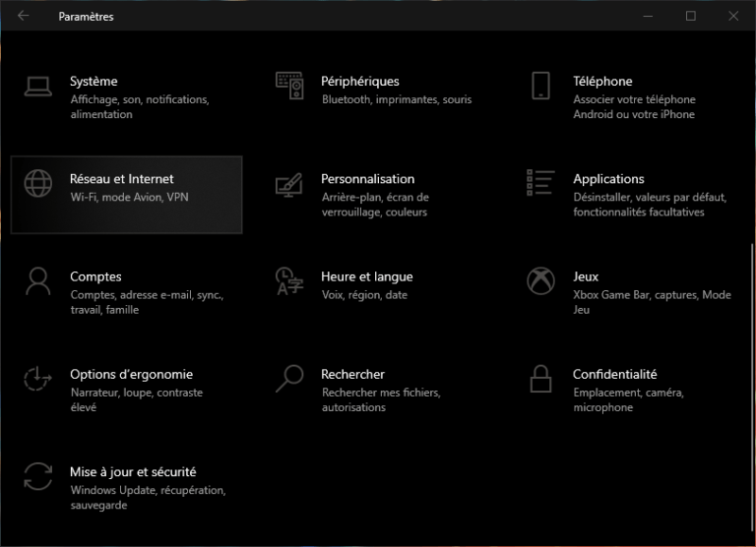Click the Comptes person icon

pyautogui.click(x=38, y=281)
